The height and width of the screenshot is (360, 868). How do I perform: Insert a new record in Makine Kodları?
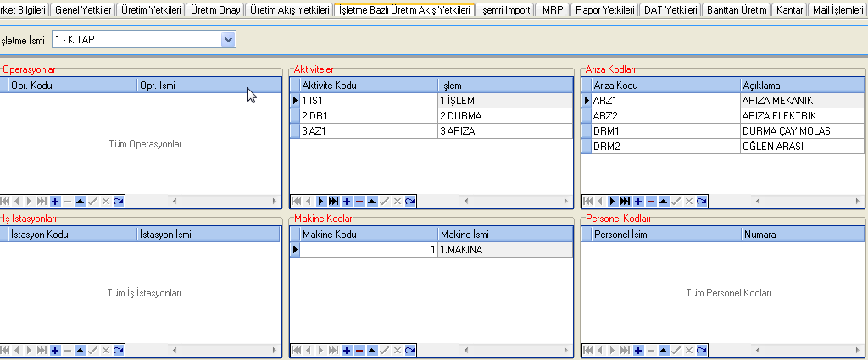(x=347, y=350)
